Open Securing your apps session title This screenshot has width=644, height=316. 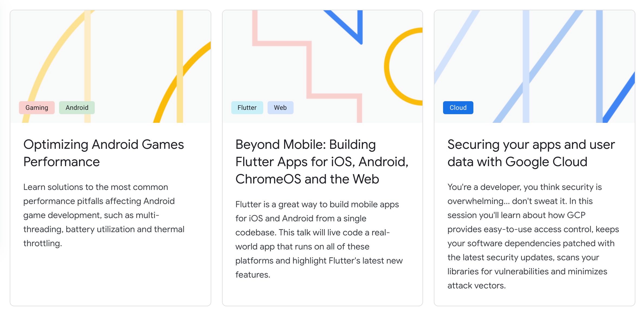tap(531, 153)
